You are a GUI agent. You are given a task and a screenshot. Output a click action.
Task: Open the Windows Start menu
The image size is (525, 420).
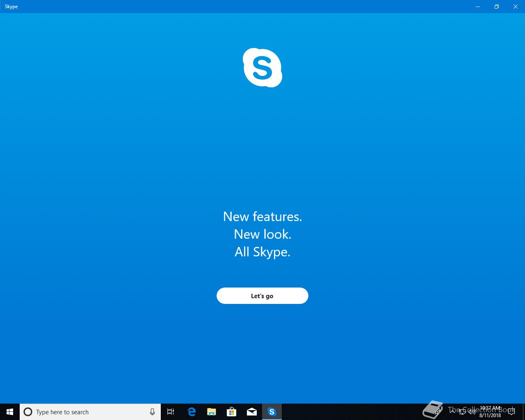tap(10, 412)
